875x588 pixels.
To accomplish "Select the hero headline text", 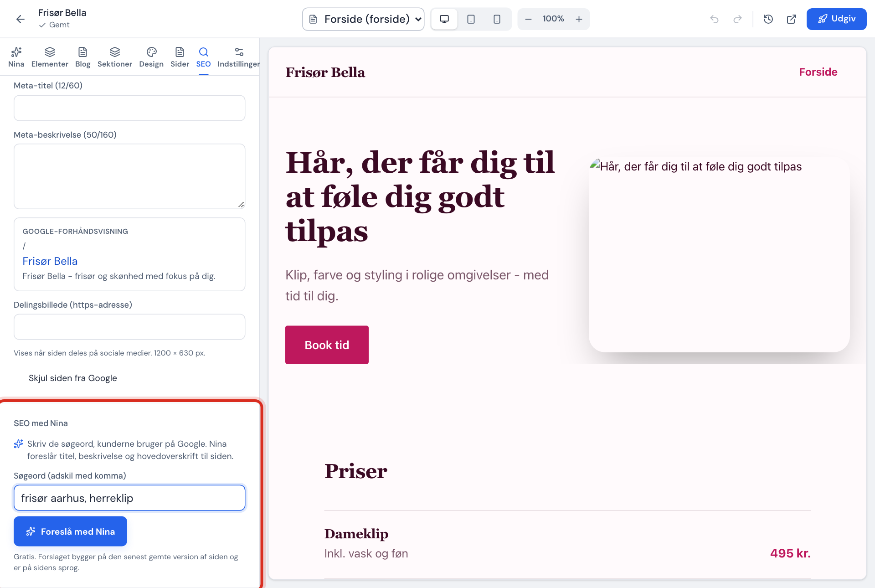I will pyautogui.click(x=420, y=197).
